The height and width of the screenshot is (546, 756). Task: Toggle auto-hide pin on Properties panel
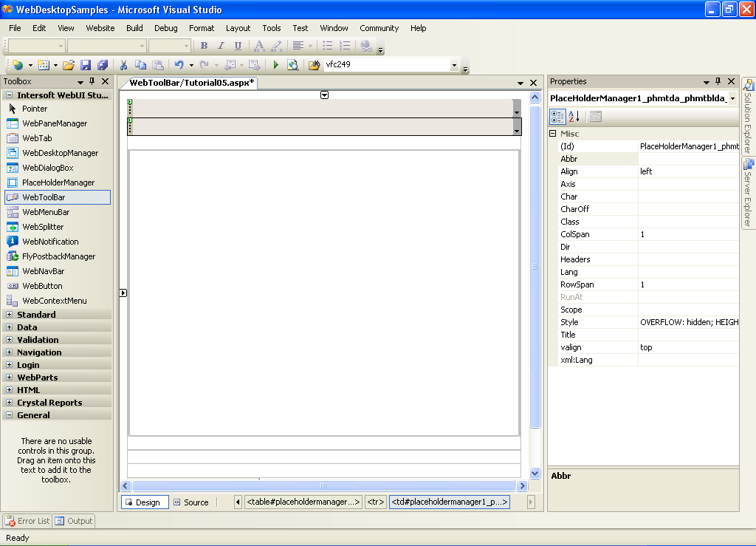(x=718, y=81)
